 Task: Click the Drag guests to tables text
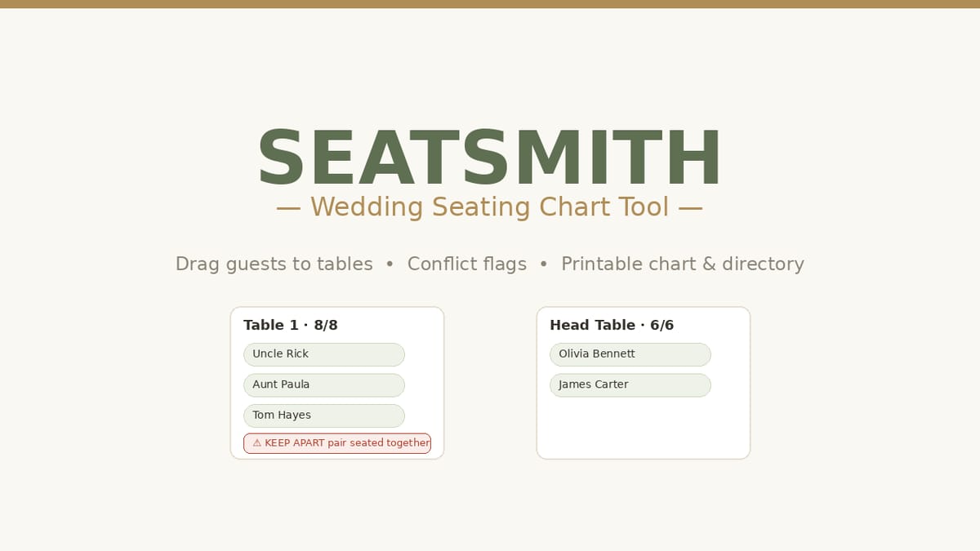point(274,264)
